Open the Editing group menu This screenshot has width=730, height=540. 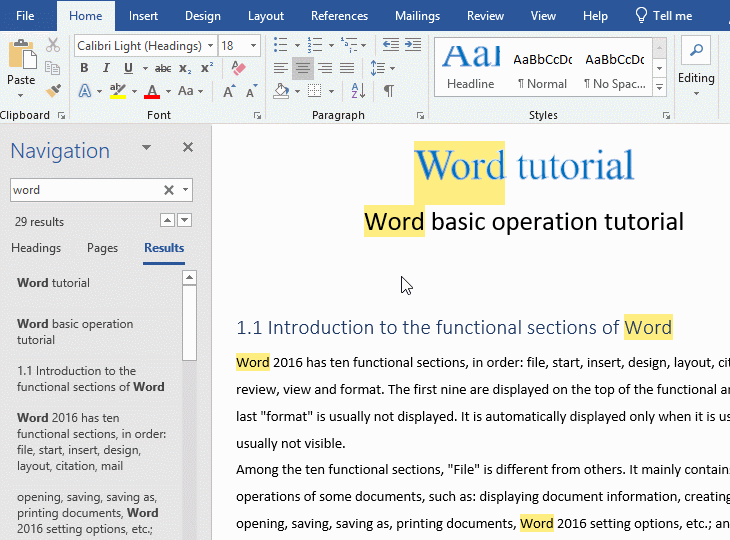(696, 67)
